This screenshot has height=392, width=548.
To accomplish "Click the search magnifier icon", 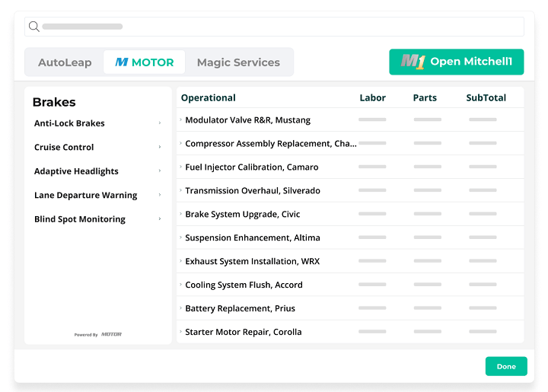I will tap(33, 27).
